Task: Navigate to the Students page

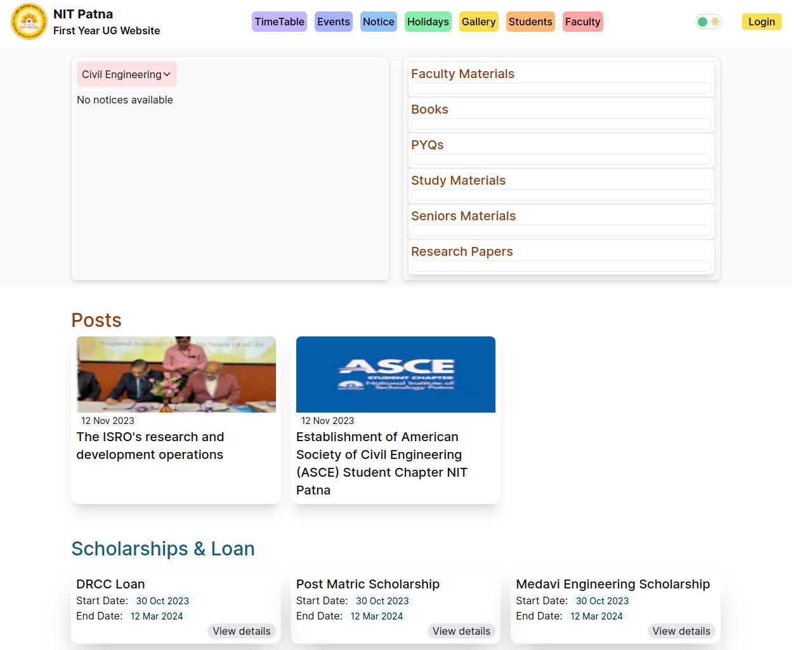Action: click(530, 22)
